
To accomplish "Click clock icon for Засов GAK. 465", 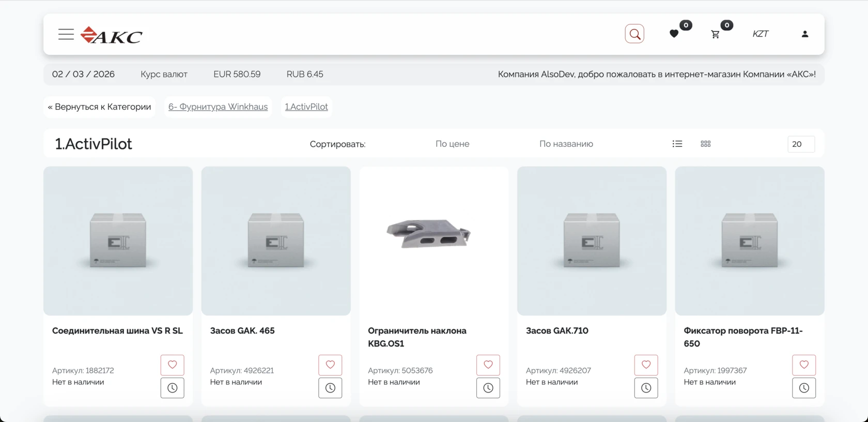I will point(330,388).
